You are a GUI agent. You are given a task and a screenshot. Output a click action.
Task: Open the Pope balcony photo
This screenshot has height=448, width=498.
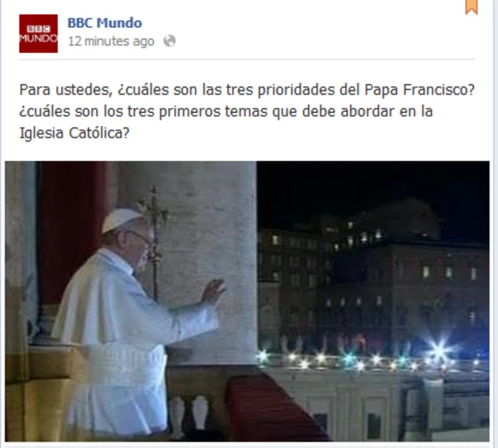(x=247, y=301)
